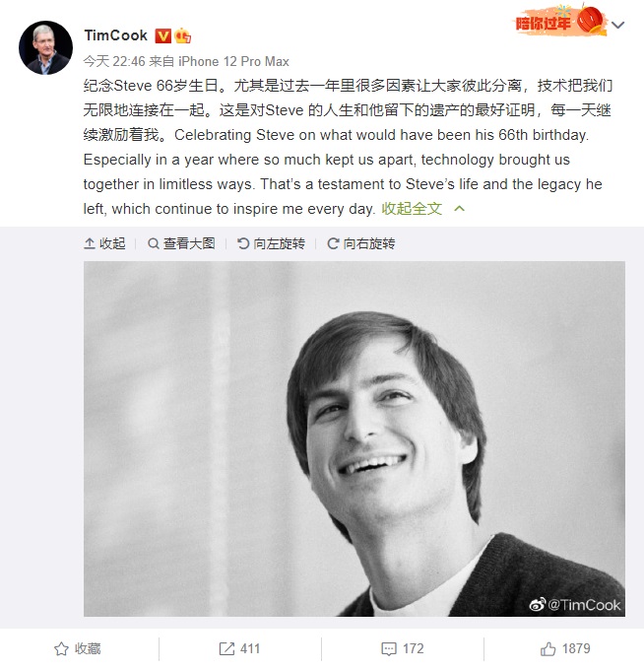Click the TimCook username link
This screenshot has height=670, width=644.
116,35
